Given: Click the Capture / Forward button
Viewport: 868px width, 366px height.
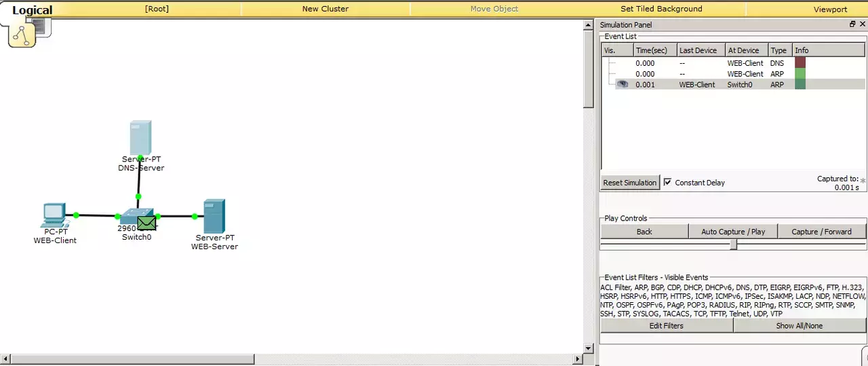Looking at the screenshot, I should (822, 232).
